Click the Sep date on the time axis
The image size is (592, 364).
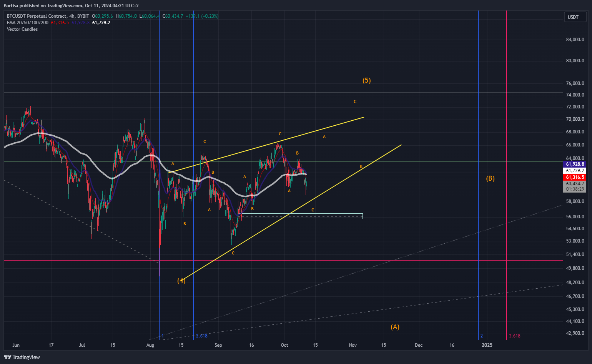[x=218, y=345]
